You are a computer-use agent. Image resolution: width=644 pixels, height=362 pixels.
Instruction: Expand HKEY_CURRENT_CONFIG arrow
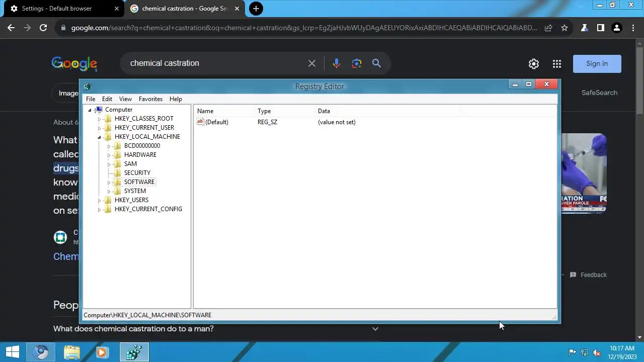pos(99,210)
